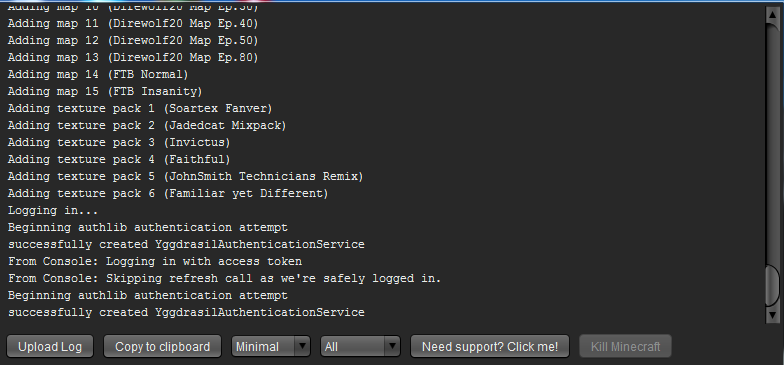Click the arrow on the Minimal combo box
The image size is (784, 365).
pos(302,346)
